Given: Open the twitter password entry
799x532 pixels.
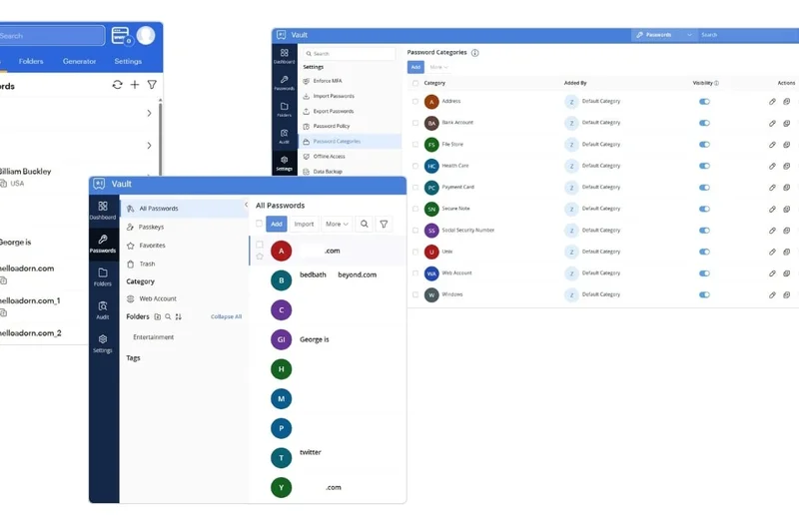Looking at the screenshot, I should [x=328, y=457].
